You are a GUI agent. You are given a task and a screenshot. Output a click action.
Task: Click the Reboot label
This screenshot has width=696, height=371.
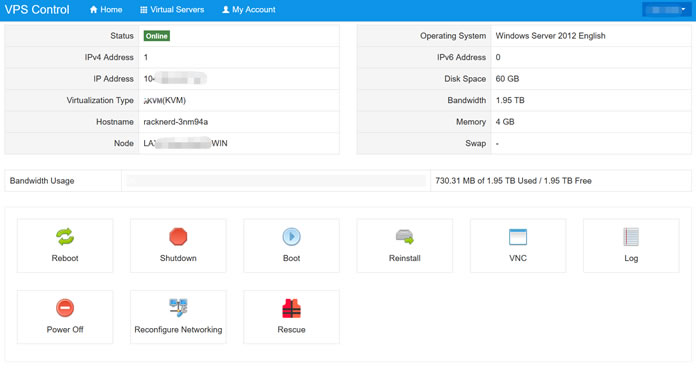pyautogui.click(x=65, y=258)
